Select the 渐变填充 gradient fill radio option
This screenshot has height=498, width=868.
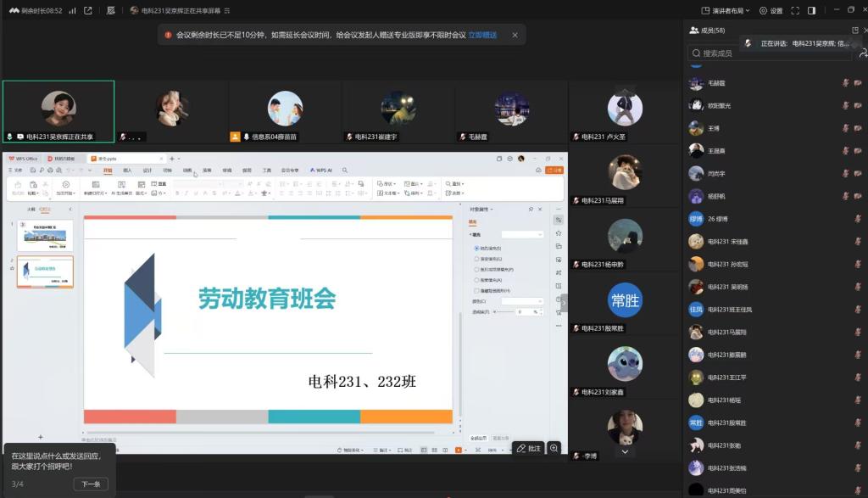477,259
